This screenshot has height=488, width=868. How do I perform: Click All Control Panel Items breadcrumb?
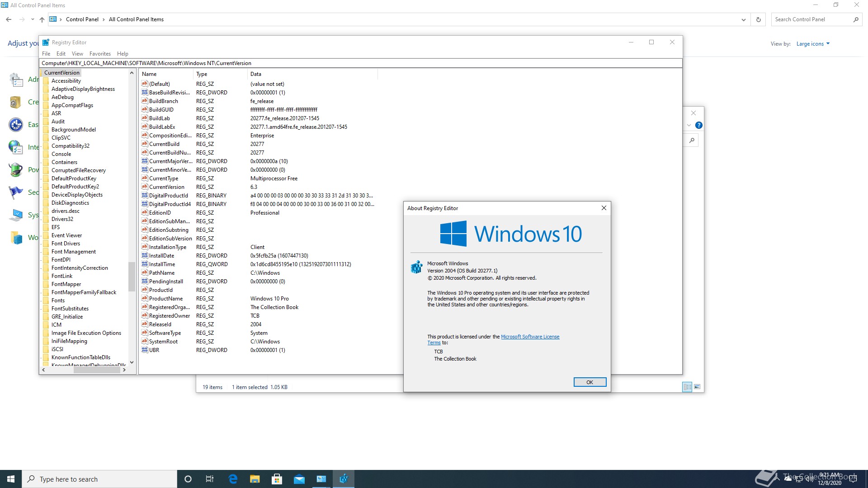coord(136,19)
